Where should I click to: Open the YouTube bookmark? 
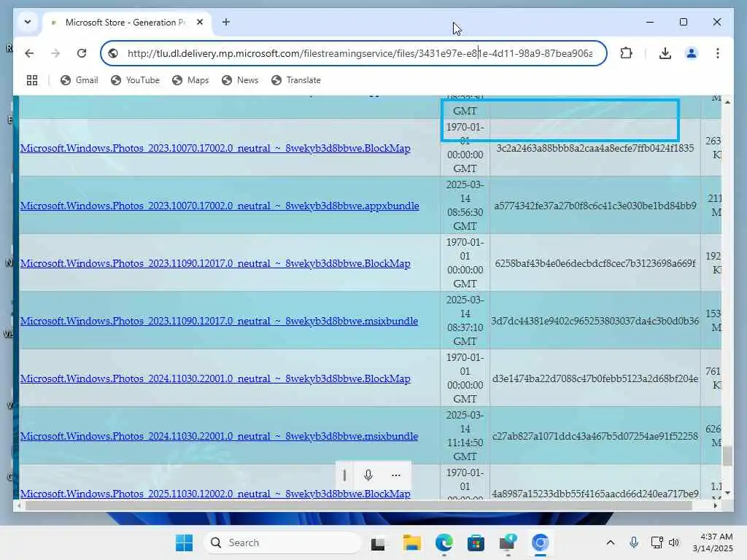135,80
